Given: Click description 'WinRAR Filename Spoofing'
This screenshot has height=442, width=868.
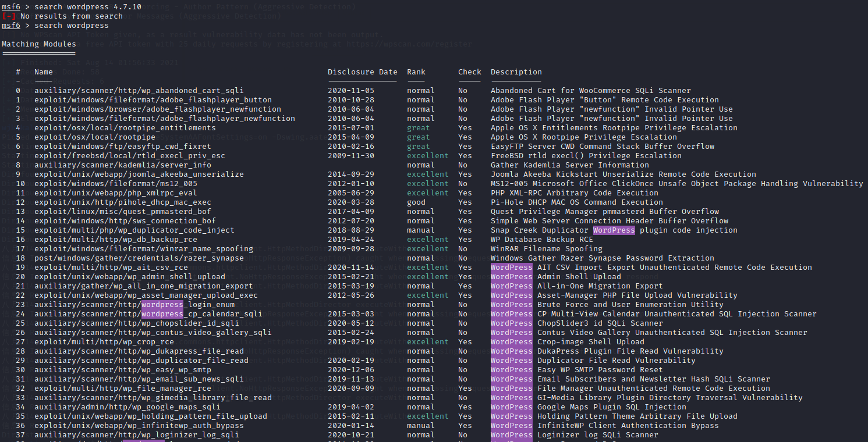Looking at the screenshot, I should click(x=547, y=249).
